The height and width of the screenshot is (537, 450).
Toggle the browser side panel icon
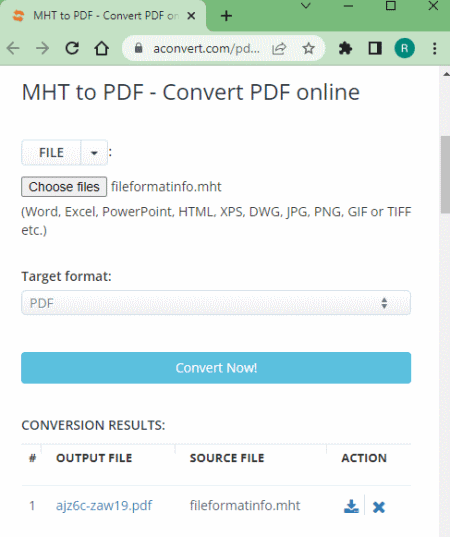click(x=375, y=48)
